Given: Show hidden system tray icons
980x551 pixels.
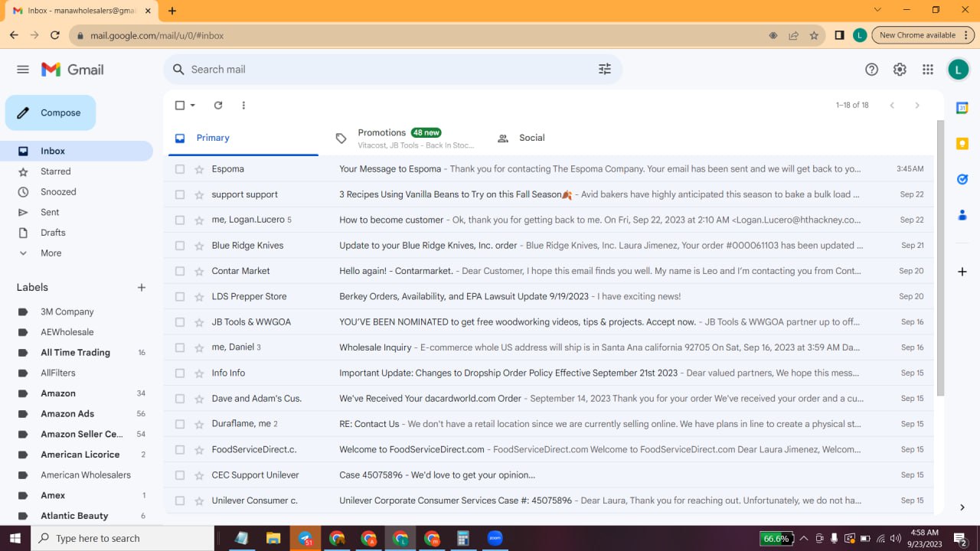Looking at the screenshot, I should tap(803, 538).
